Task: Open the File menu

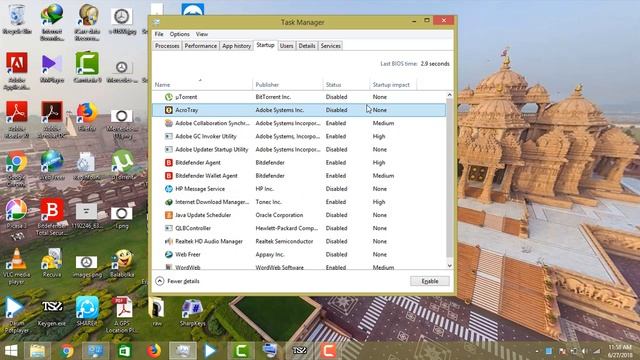Action: (159, 34)
